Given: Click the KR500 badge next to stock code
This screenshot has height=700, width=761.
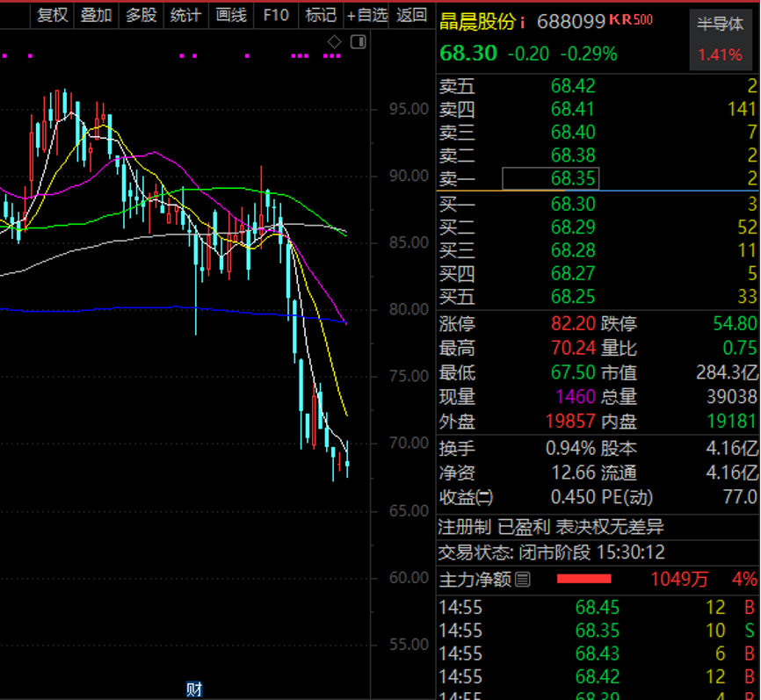Looking at the screenshot, I should tap(631, 20).
